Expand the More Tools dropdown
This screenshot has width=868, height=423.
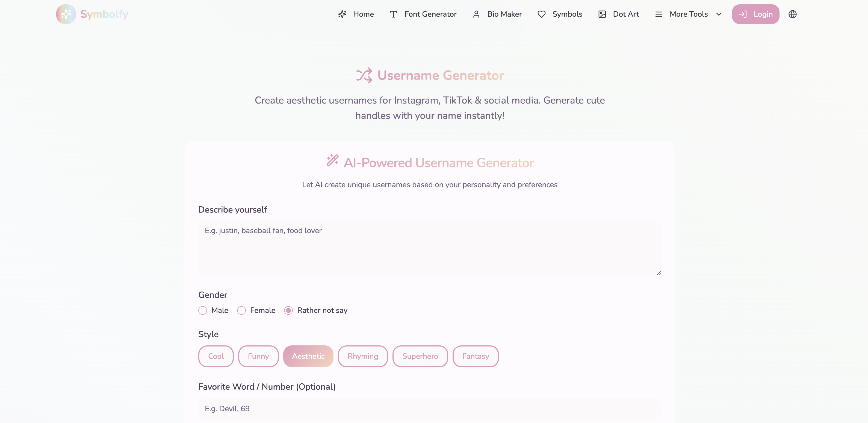pos(688,14)
